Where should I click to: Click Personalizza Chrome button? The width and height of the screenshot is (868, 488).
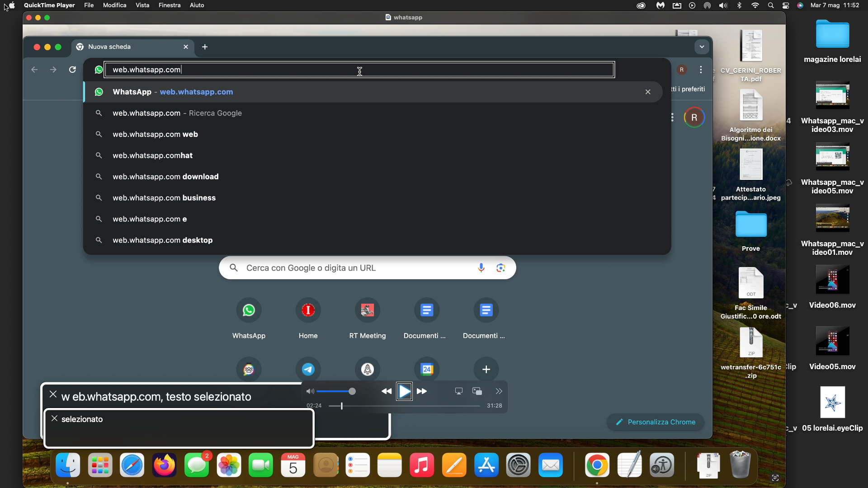pyautogui.click(x=655, y=422)
